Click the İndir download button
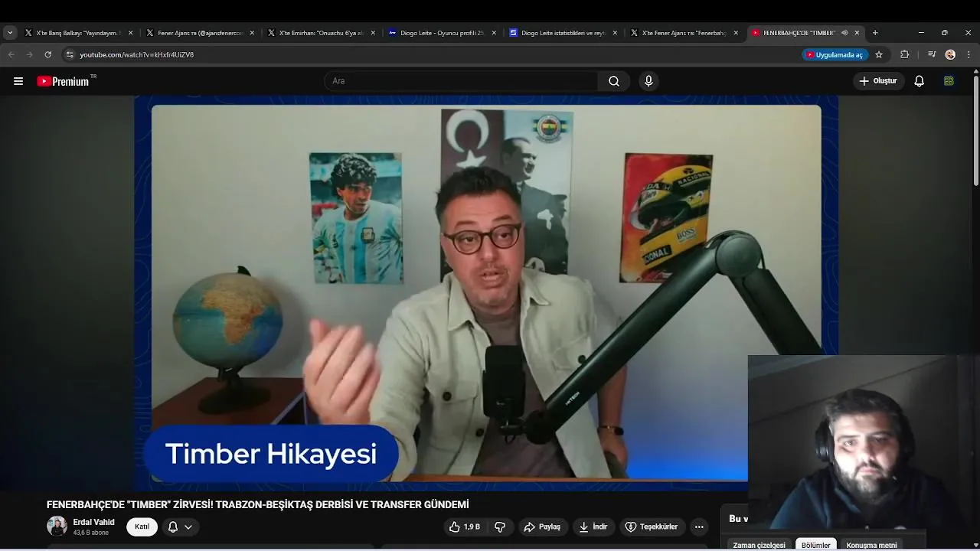The height and width of the screenshot is (551, 980). point(593,527)
